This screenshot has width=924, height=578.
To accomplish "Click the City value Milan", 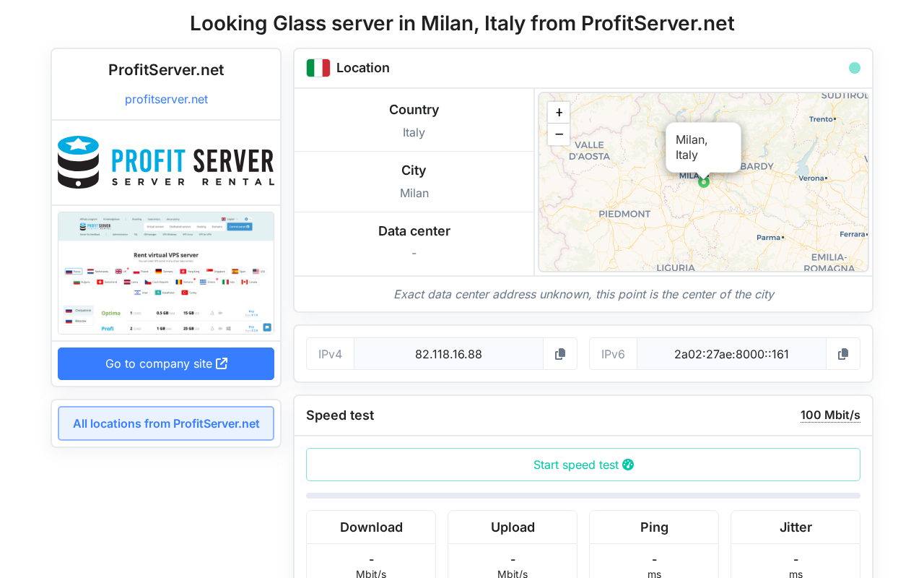I will point(414,193).
